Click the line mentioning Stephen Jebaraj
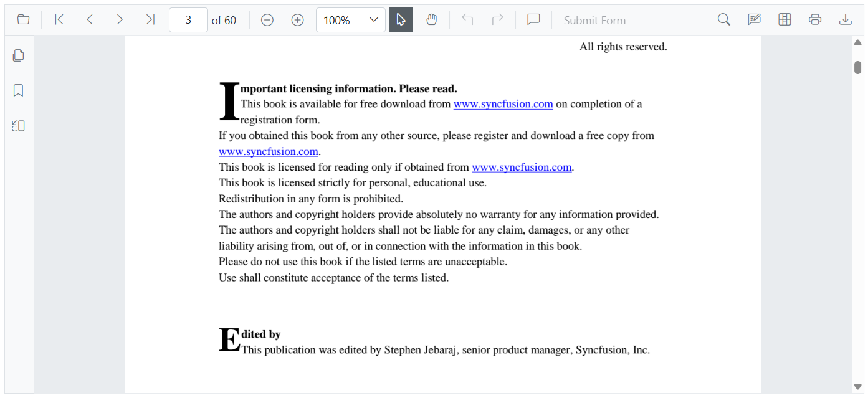Image resolution: width=868 pixels, height=398 pixels. pyautogui.click(x=446, y=350)
